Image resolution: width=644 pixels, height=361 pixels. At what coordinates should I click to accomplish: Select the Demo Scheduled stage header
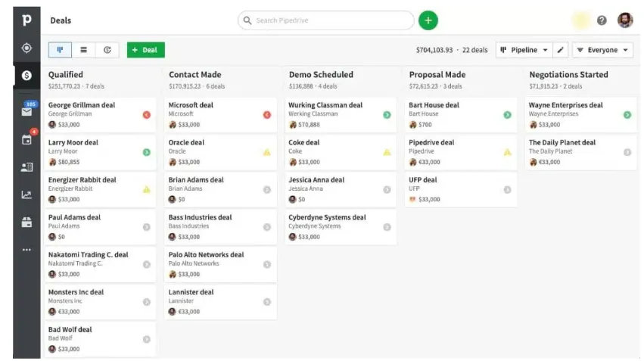pos(321,74)
